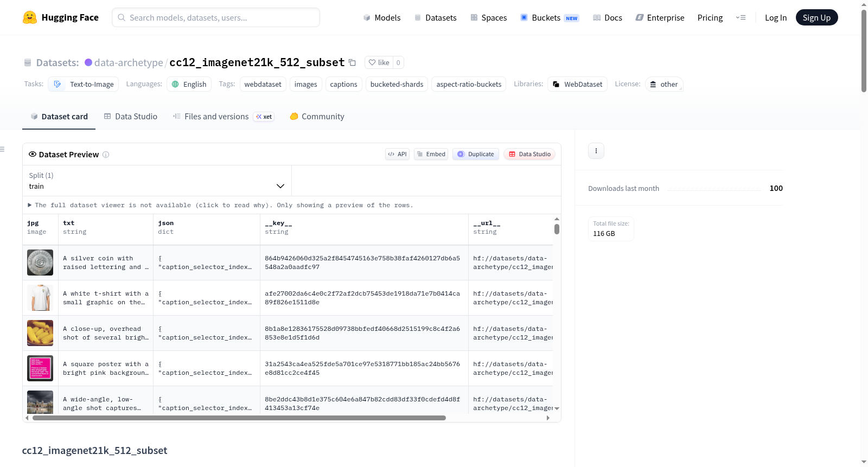The width and height of the screenshot is (868, 467).
Task: Open Enterprise in the top navigation
Action: click(x=660, y=17)
